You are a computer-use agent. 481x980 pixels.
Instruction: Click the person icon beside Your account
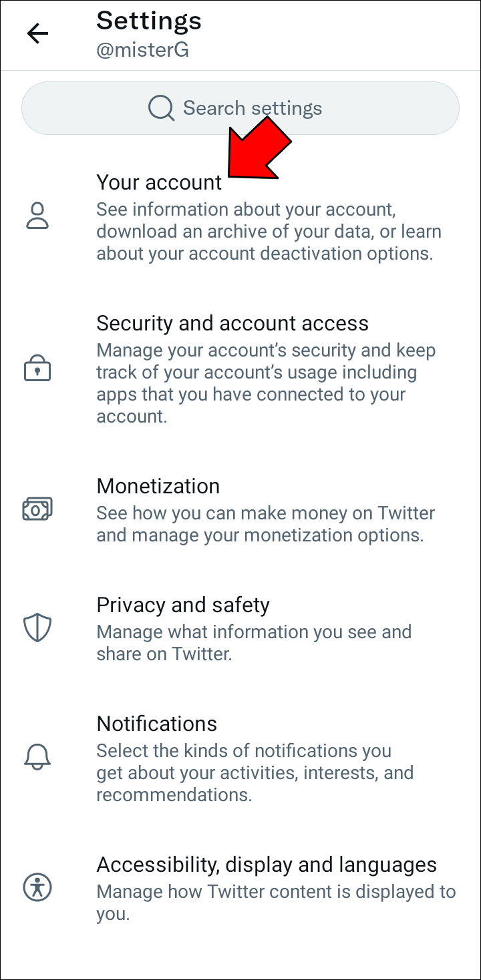[38, 215]
